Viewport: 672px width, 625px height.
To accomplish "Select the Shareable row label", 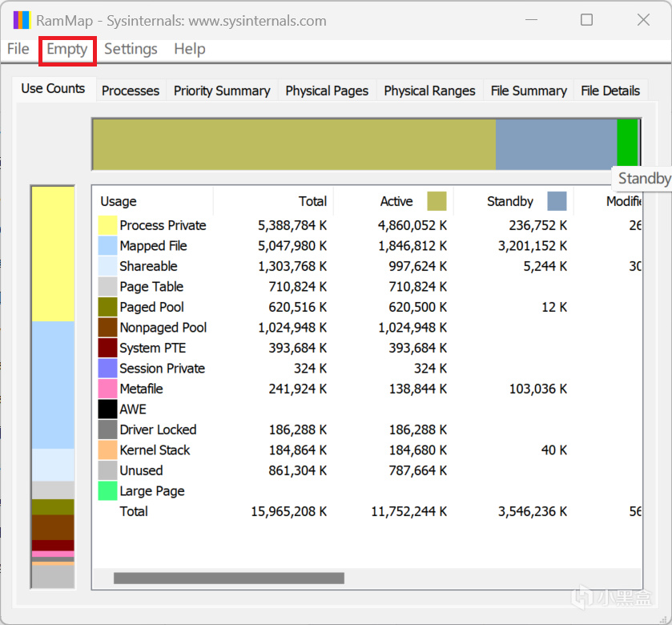I will 148,266.
